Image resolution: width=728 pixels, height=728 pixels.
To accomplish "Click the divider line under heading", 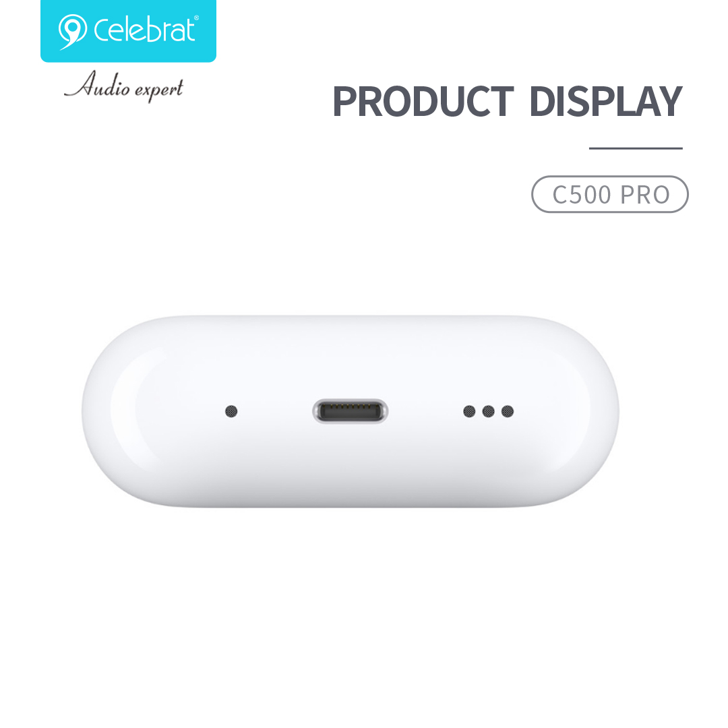I will point(636,148).
